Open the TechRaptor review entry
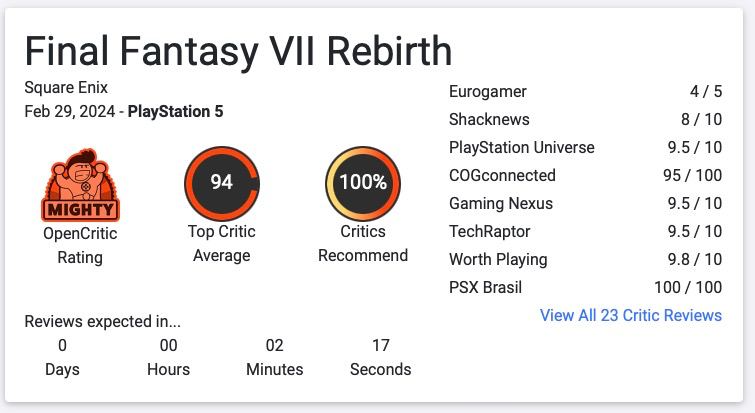Screen dimensions: 755x413 point(490,231)
